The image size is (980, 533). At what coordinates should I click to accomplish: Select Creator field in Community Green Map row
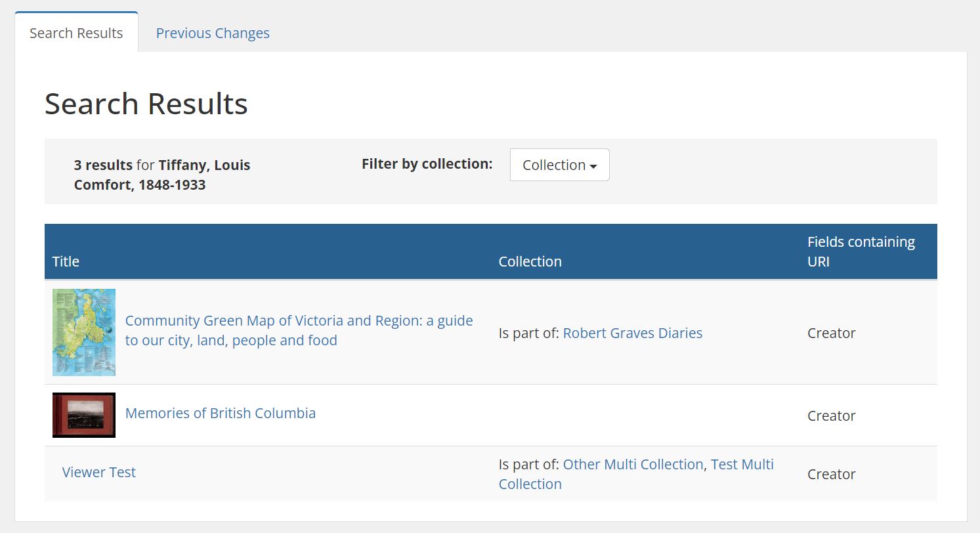tap(832, 333)
